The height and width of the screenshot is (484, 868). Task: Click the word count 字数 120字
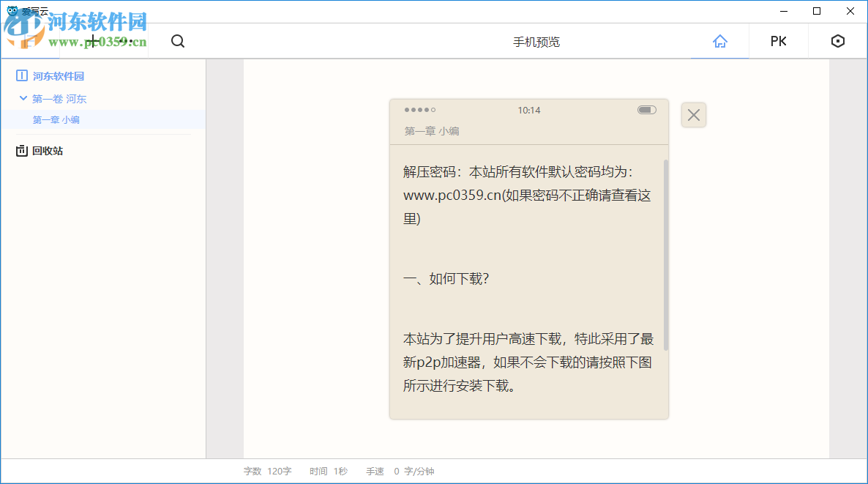pos(266,471)
